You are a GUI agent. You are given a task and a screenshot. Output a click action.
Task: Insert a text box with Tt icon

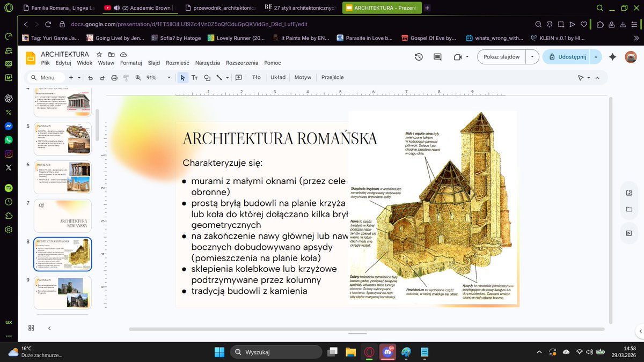195,78
